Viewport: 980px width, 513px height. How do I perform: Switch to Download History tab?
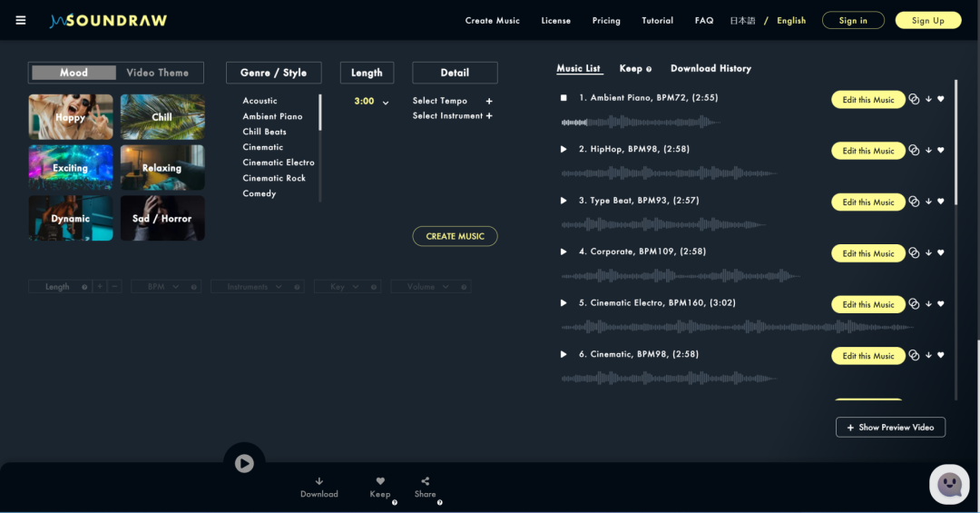pyautogui.click(x=710, y=69)
